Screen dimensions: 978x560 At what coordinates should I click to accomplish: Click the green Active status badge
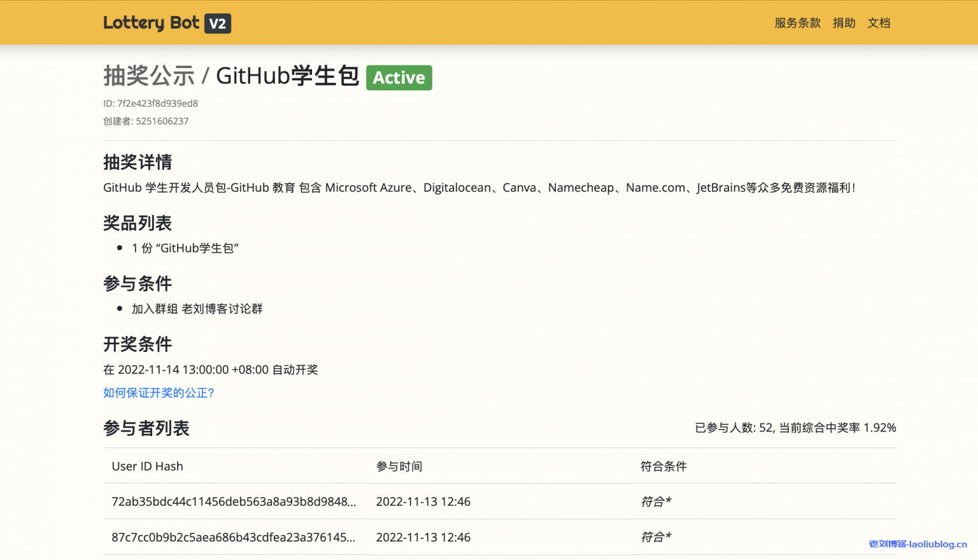(x=399, y=78)
